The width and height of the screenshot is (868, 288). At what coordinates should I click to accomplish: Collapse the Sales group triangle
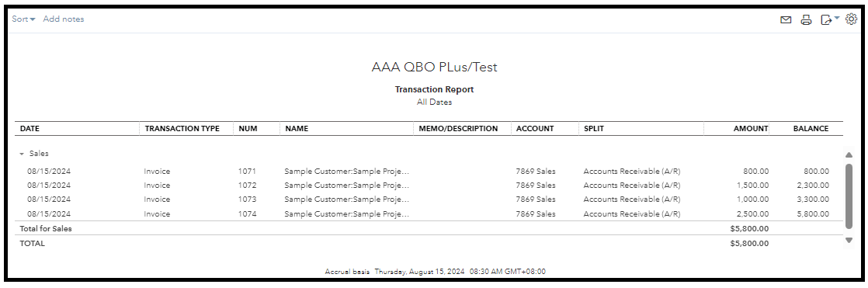point(23,154)
